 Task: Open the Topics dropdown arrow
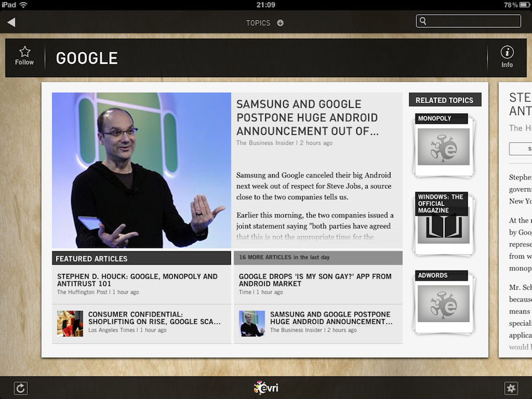click(x=280, y=23)
